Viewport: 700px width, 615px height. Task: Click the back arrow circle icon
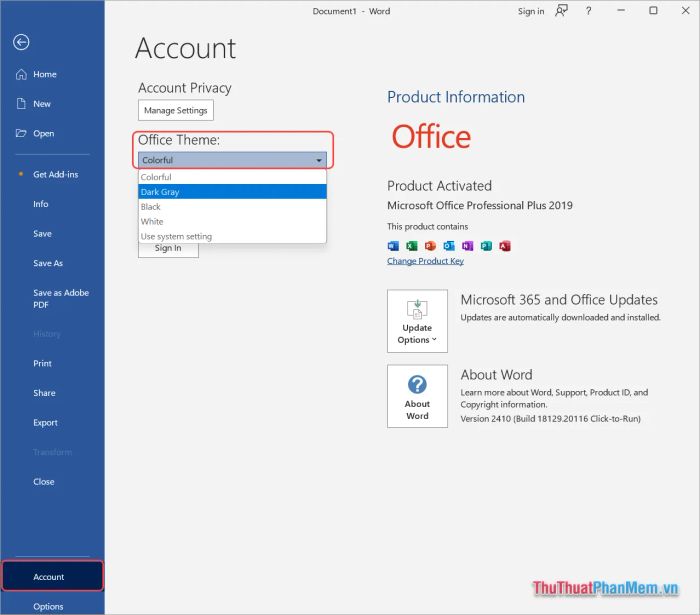point(21,42)
